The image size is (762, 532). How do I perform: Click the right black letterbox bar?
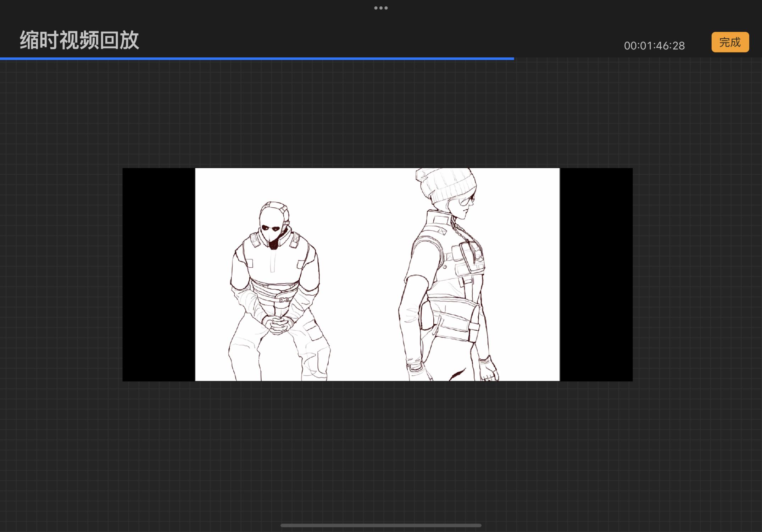tap(596, 275)
